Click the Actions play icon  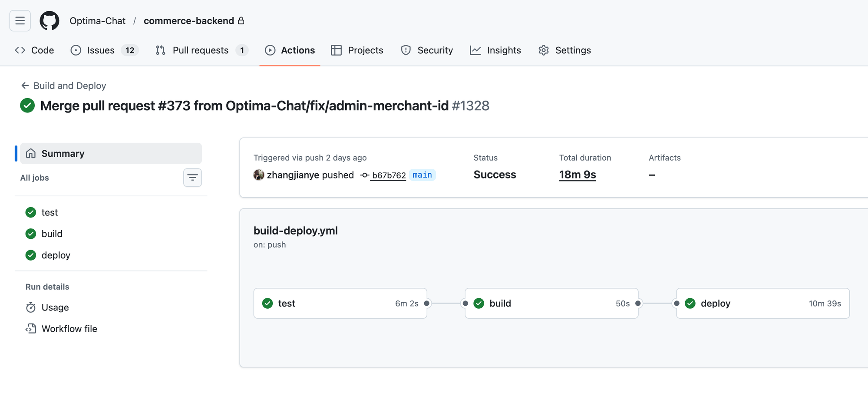[x=270, y=50]
